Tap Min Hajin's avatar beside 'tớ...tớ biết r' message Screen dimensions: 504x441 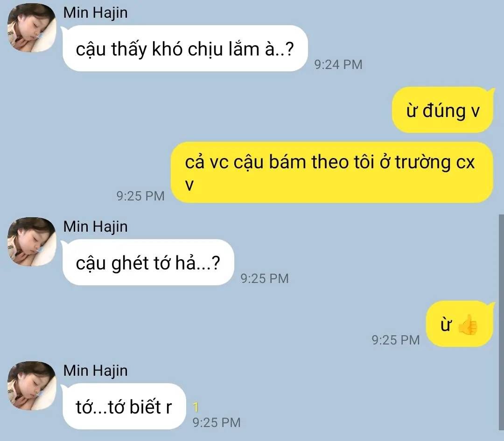pos(32,386)
